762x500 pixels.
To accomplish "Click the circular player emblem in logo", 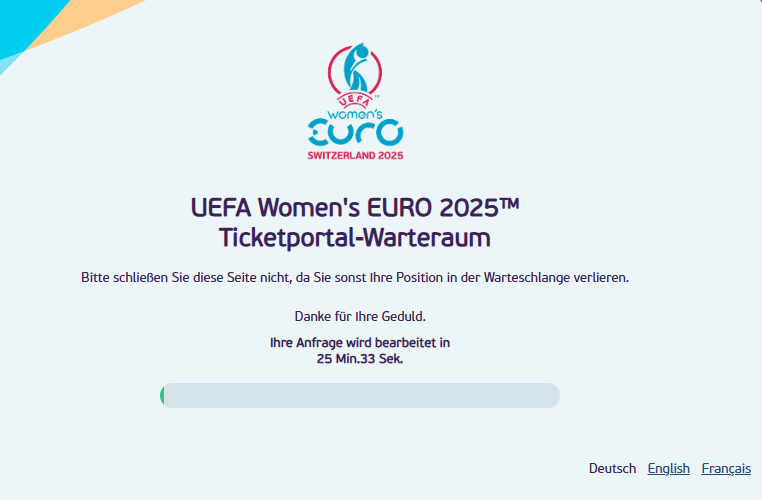I will [356, 70].
